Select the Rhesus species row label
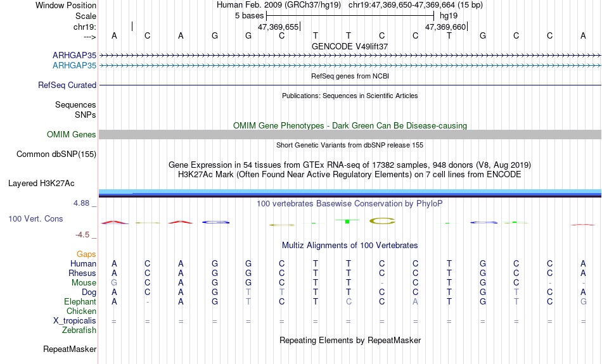Screen dimensions: 602x364 [x=82, y=273]
